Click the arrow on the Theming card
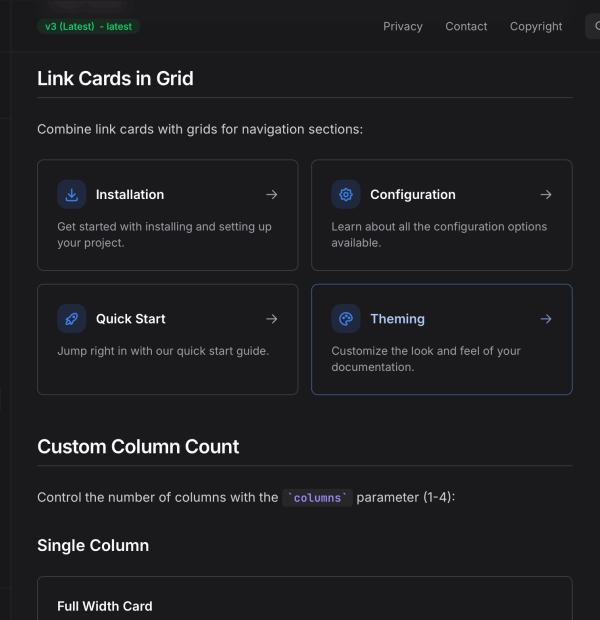The width and height of the screenshot is (600, 620). [546, 319]
